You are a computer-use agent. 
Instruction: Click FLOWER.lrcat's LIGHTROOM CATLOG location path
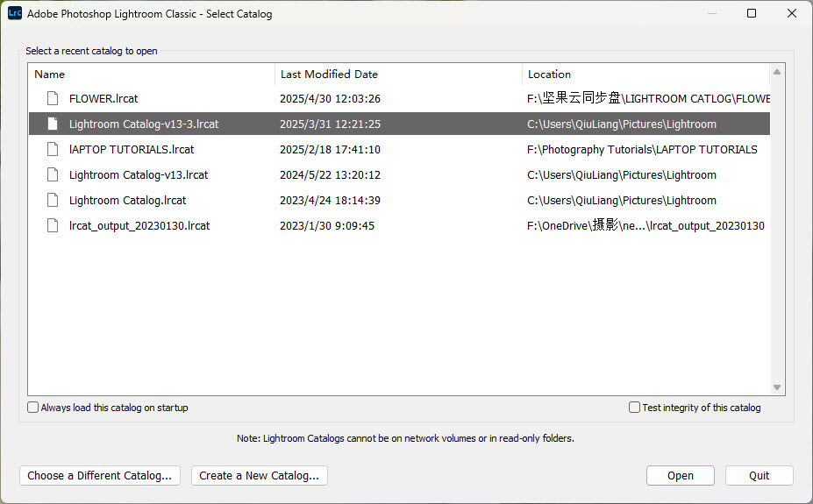pos(648,98)
